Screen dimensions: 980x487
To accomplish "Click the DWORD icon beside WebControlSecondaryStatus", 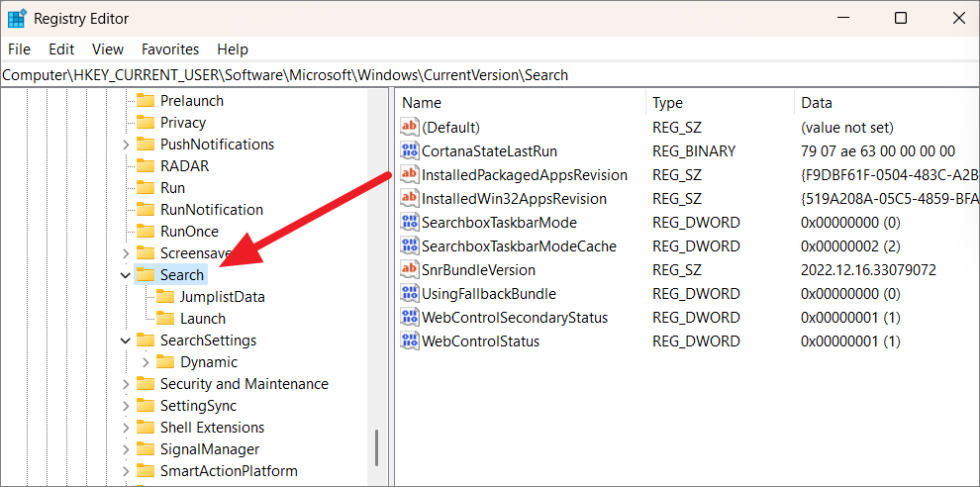I will tap(410, 318).
